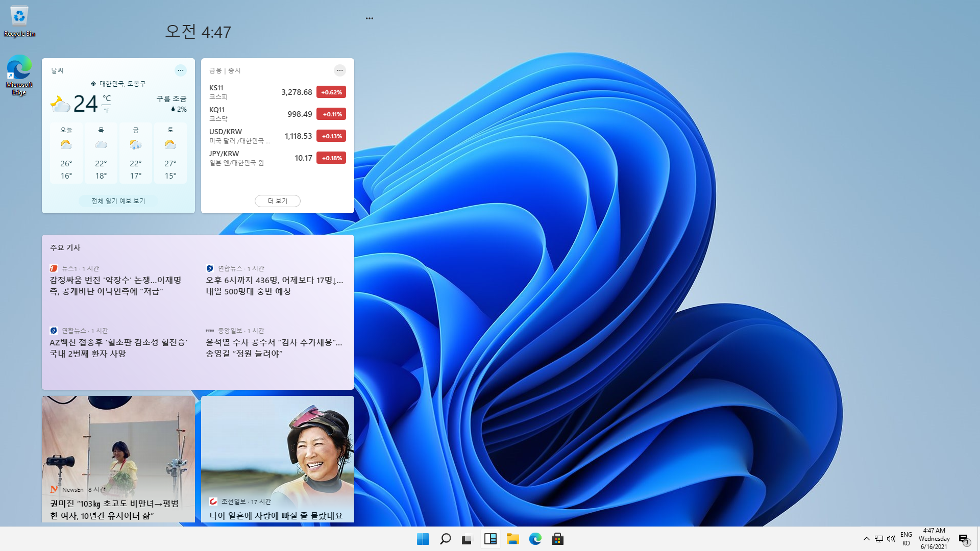
Task: Open File Explorer from taskbar
Action: [512, 539]
